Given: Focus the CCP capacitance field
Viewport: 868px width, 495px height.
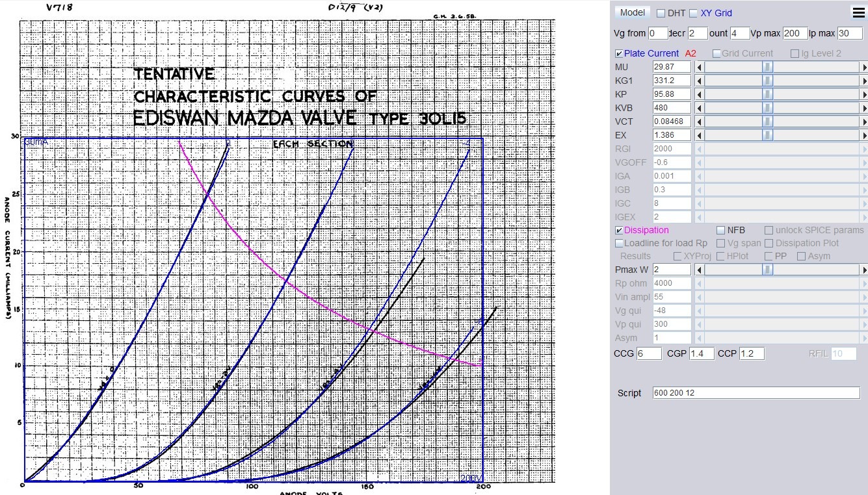Looking at the screenshot, I should tap(752, 353).
